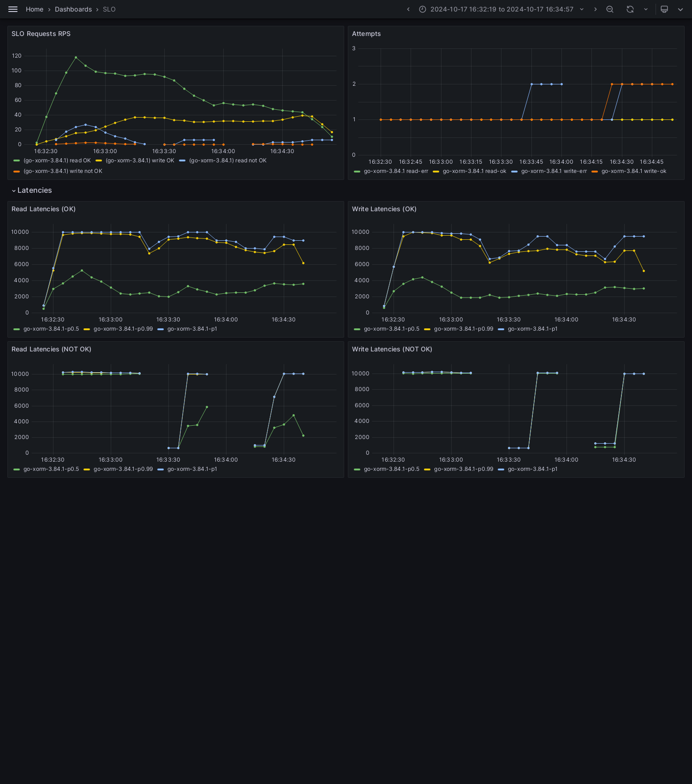Go to Home breadcrumb

pos(35,9)
